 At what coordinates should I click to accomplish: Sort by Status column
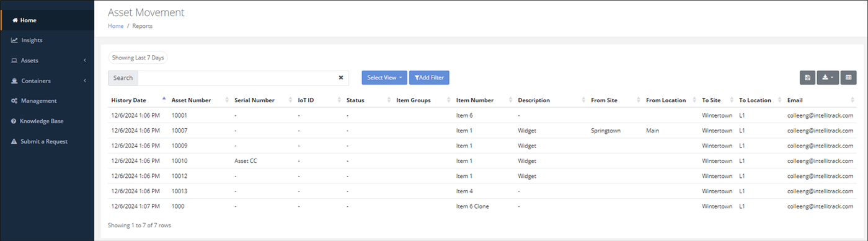[368, 100]
